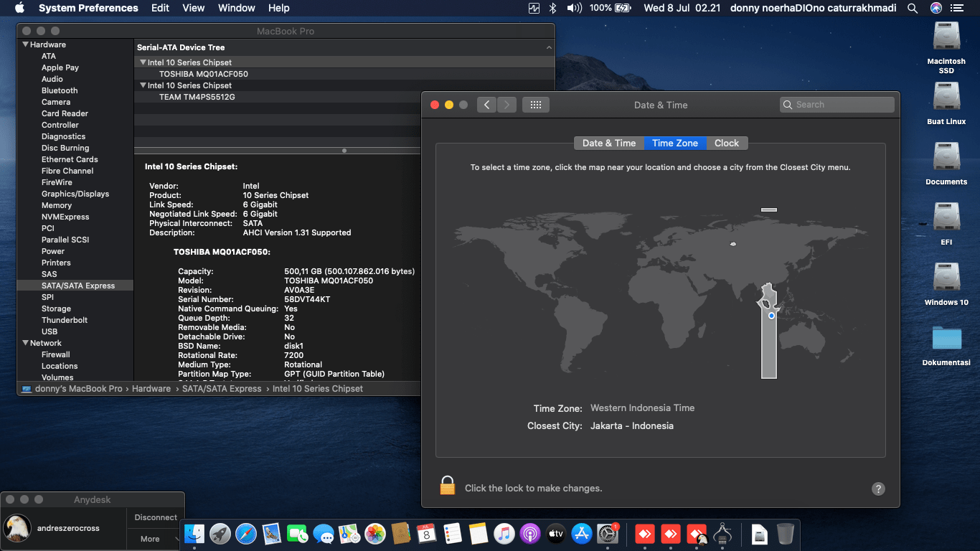Open the Trash in the Dock
This screenshot has height=551, width=980.
pos(786,534)
